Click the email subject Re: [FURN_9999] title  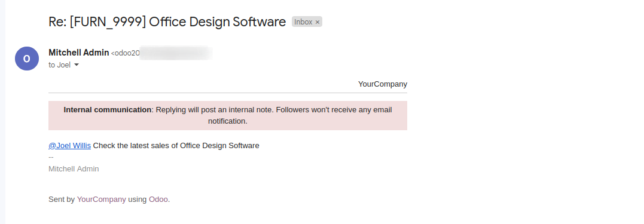(167, 22)
